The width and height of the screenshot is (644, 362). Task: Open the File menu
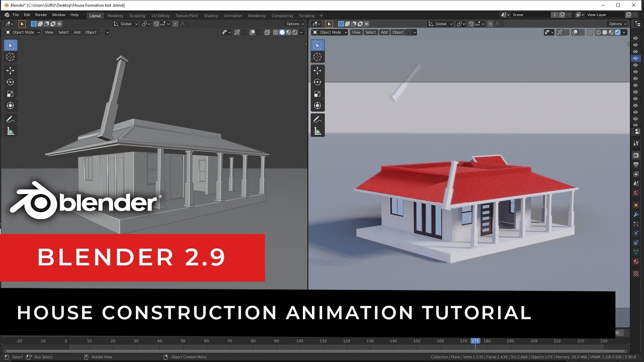16,15
